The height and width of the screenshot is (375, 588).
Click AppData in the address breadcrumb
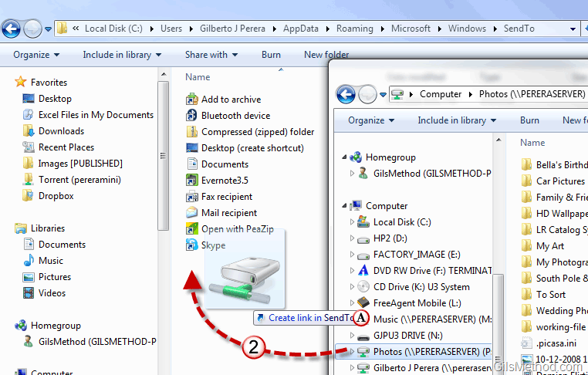click(301, 29)
